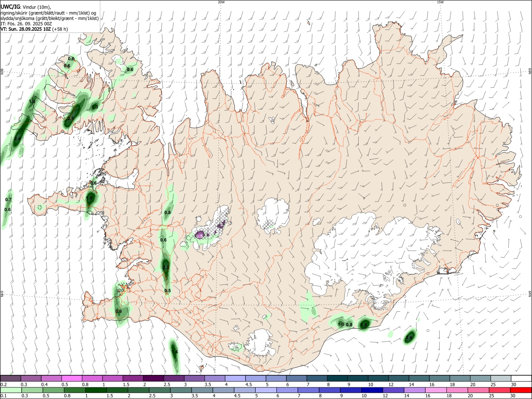Click the 0.7 precipitation value over the sea
This screenshot has width=532, height=399.
pyautogui.click(x=8, y=199)
